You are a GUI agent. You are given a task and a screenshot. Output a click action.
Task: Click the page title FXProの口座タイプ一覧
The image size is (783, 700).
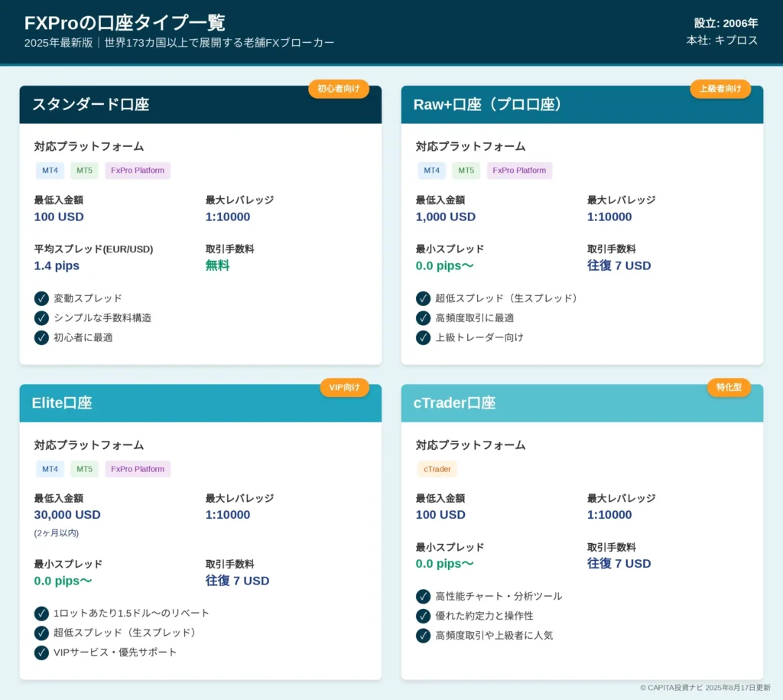pyautogui.click(x=125, y=23)
